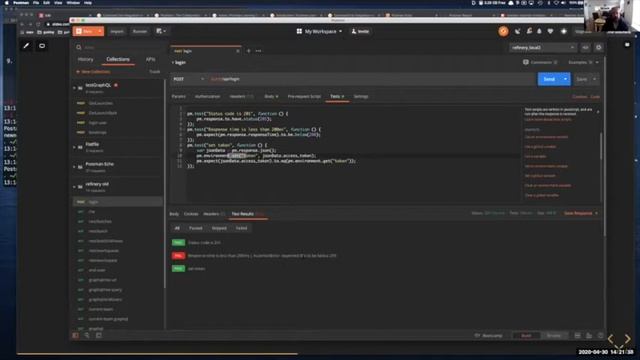Select the Passed test results filter
640x360 pixels.
[196, 228]
